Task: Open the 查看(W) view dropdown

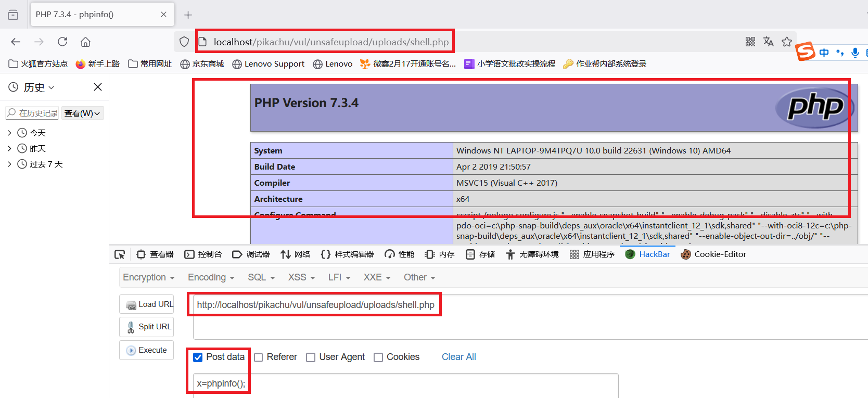Action: pyautogui.click(x=82, y=113)
